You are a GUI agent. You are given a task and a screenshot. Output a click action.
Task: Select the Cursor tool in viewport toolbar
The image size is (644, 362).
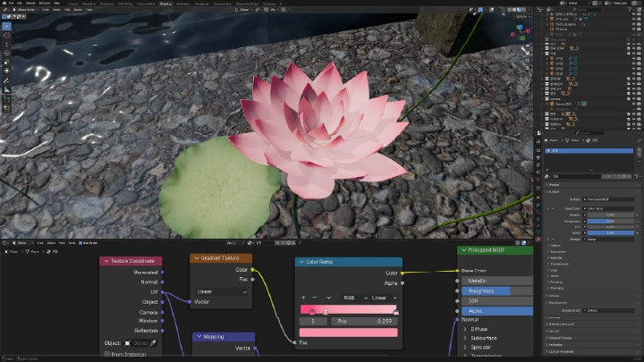[x=6, y=35]
